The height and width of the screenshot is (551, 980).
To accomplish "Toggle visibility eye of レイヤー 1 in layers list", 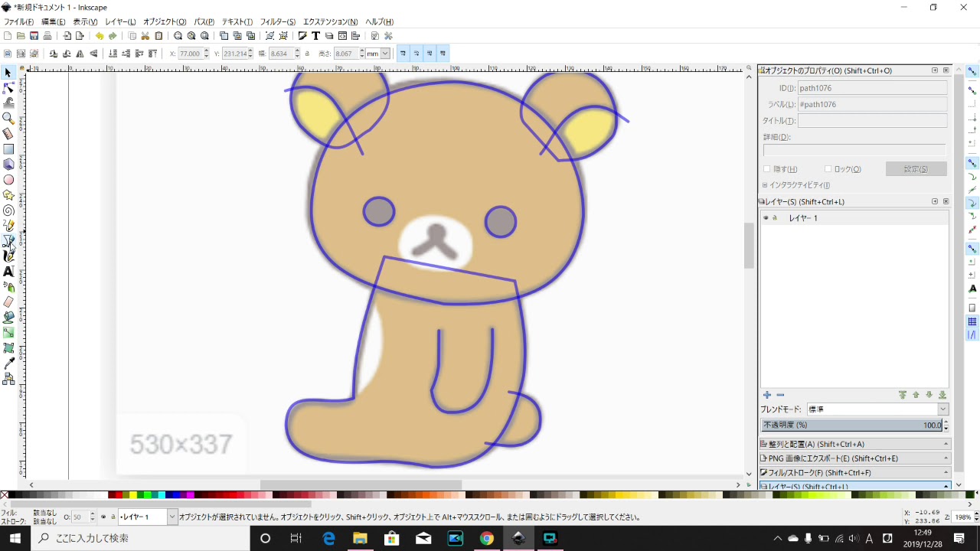I will (766, 218).
